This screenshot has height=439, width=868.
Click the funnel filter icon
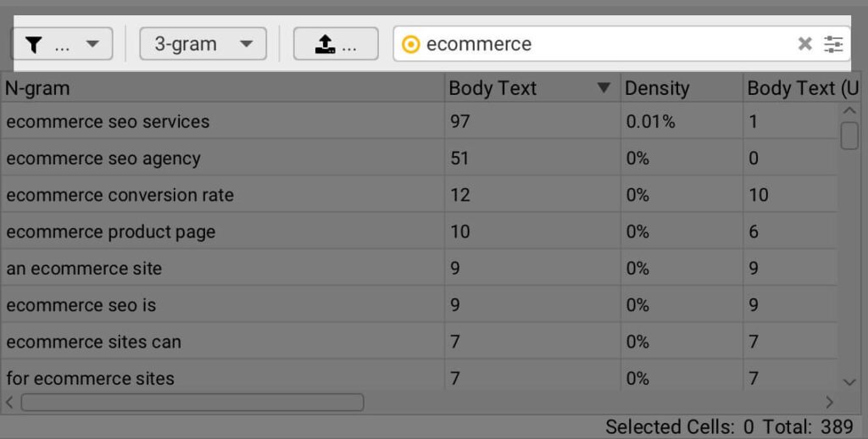[x=34, y=44]
